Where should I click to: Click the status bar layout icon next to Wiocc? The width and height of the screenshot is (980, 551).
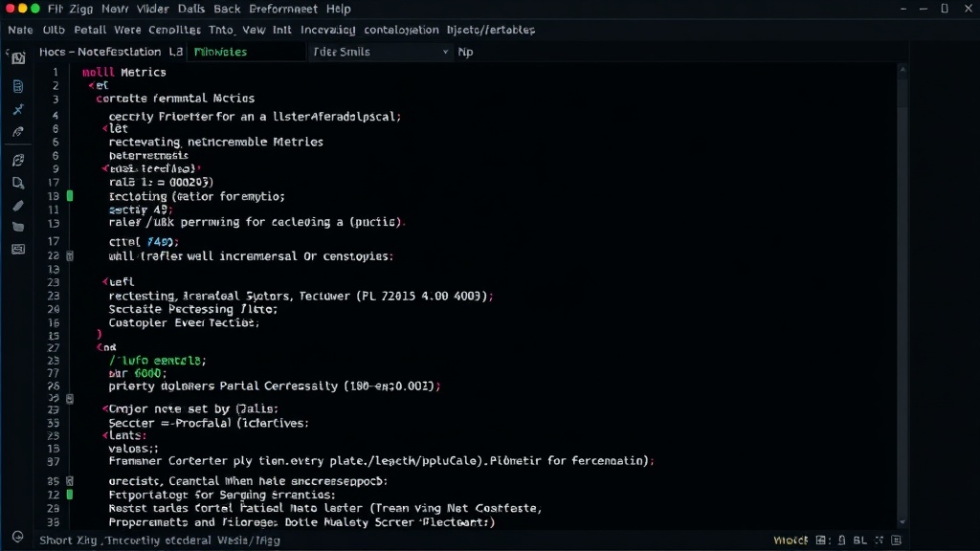click(822, 540)
